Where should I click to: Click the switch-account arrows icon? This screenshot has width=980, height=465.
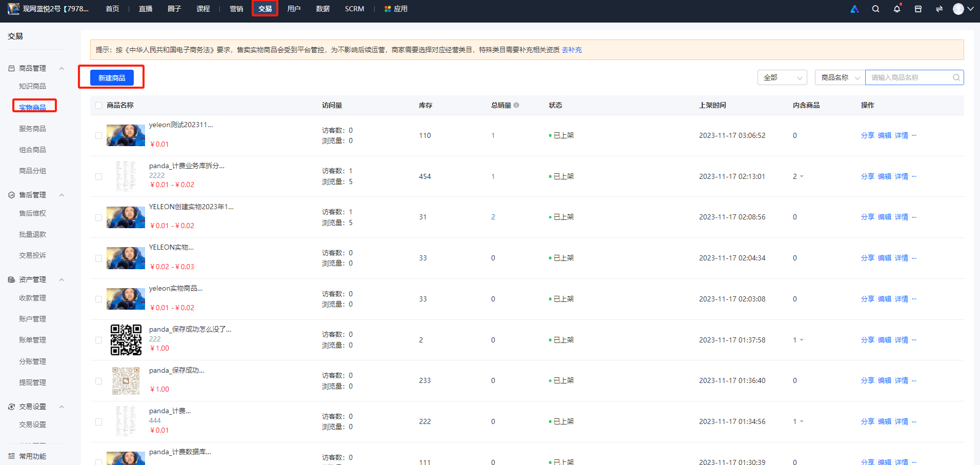coord(939,9)
